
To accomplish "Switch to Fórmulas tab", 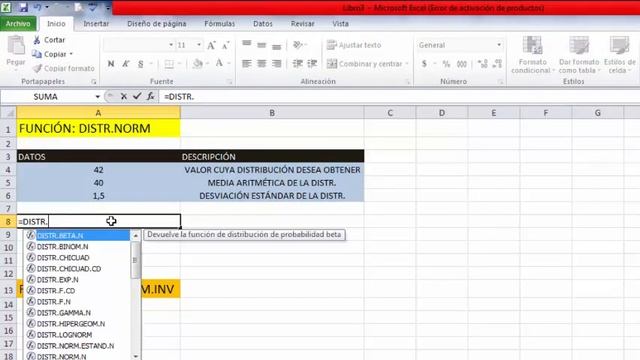I will (x=220, y=24).
